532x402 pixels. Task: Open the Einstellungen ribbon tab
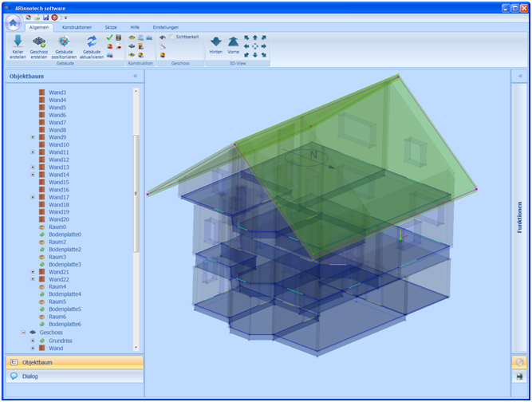click(x=165, y=27)
